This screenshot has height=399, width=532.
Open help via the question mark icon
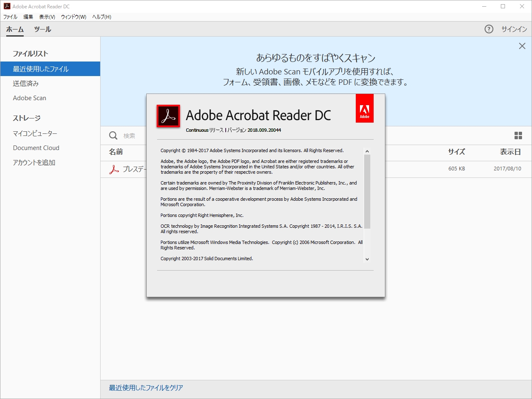(x=489, y=29)
